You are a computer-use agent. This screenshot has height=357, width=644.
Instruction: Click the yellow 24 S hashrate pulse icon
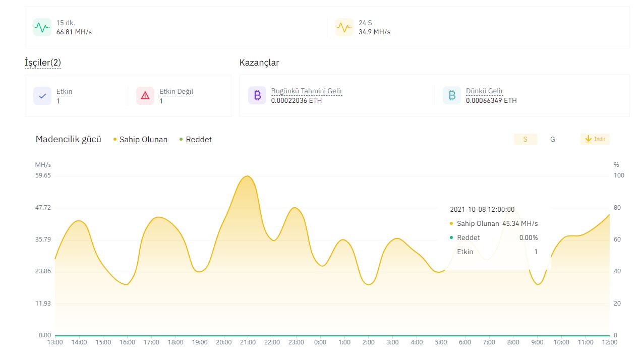tap(344, 27)
